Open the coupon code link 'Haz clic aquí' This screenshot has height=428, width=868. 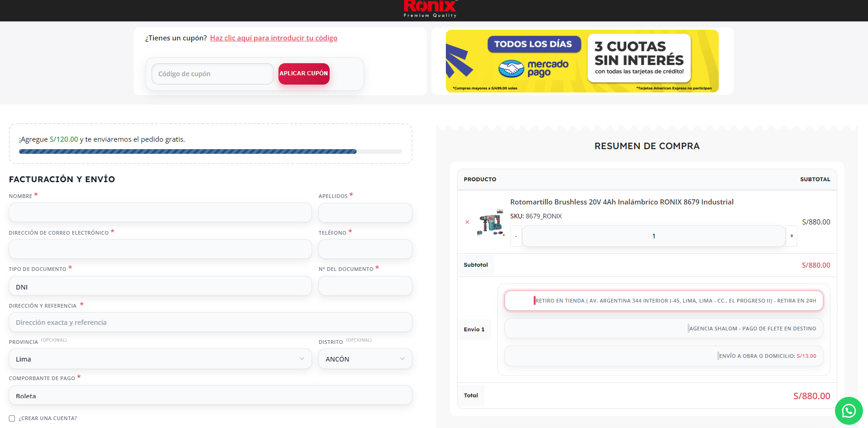(x=274, y=38)
